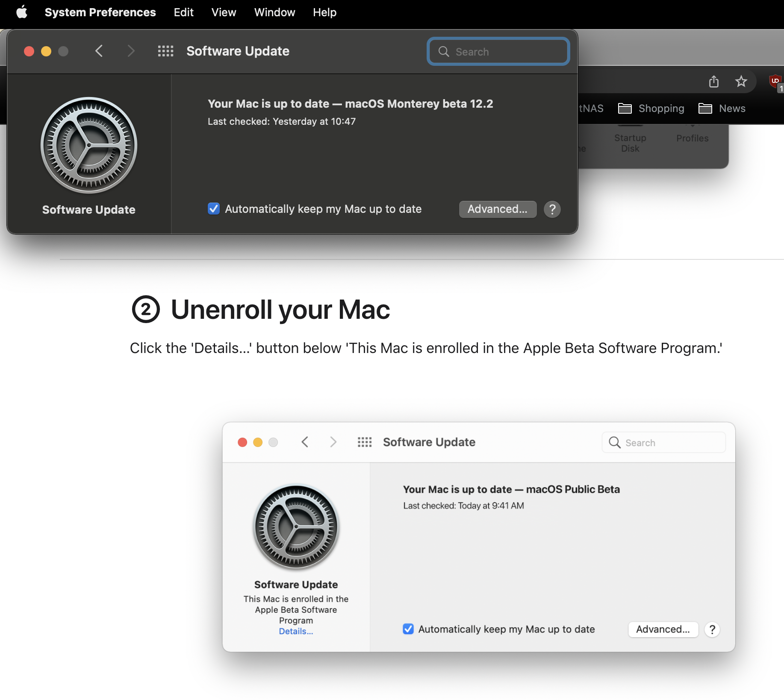Open the System Preferences app menu

[100, 12]
